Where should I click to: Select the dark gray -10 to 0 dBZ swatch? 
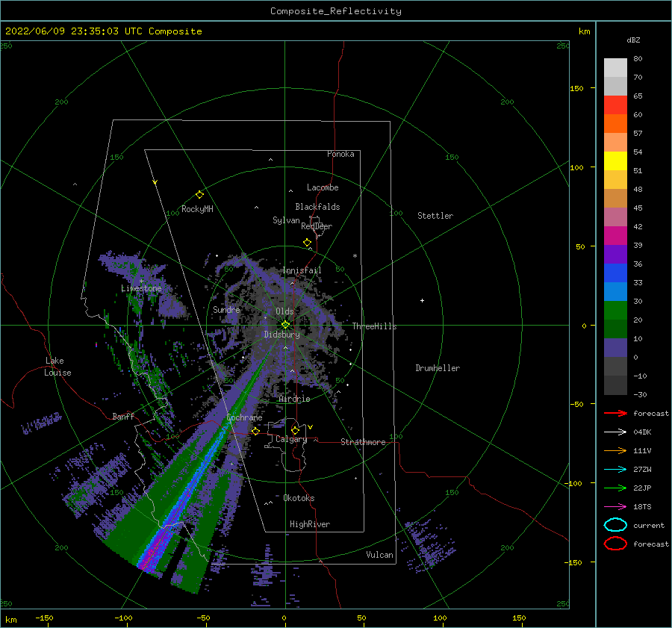[615, 366]
